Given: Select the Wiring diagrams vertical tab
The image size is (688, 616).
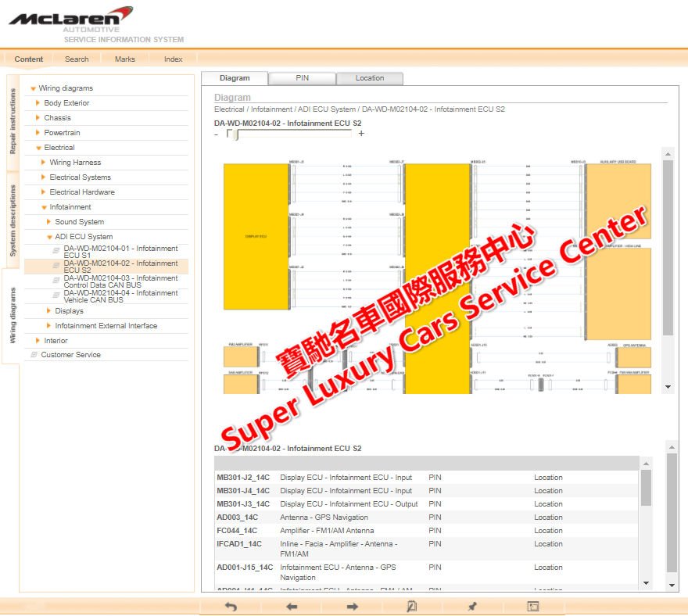Looking at the screenshot, I should click(x=13, y=315).
